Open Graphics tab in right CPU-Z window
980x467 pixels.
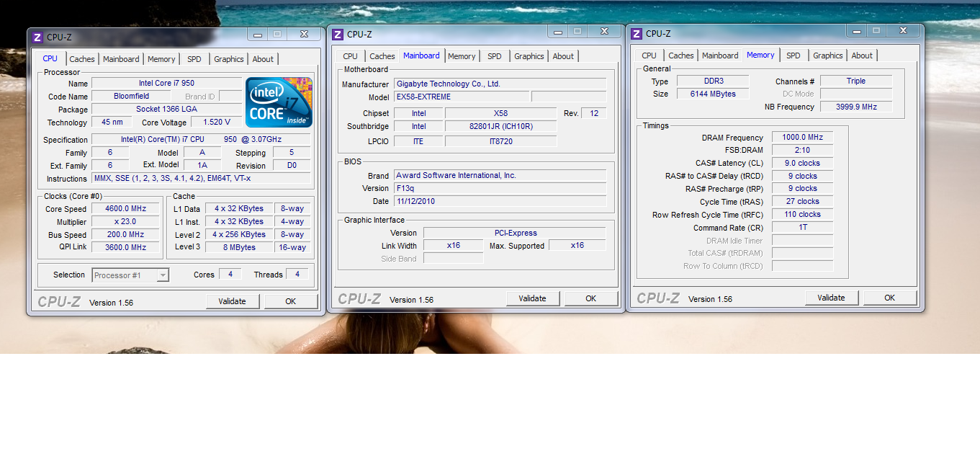pyautogui.click(x=828, y=55)
